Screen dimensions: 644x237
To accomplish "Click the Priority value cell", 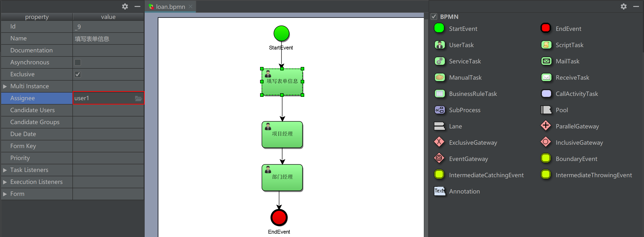I will (108, 158).
